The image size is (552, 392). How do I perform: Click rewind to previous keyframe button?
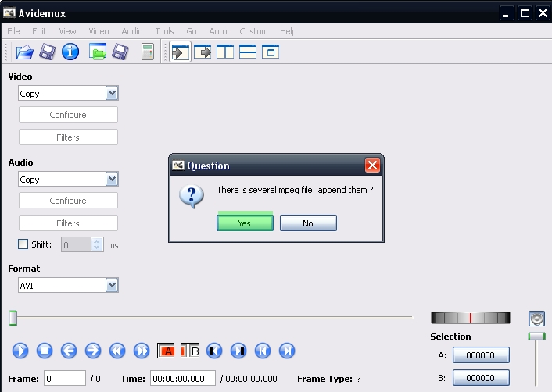click(117, 351)
